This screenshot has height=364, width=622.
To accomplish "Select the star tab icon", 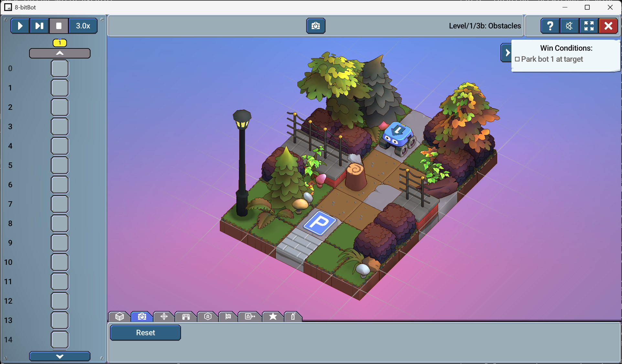I will pyautogui.click(x=273, y=317).
